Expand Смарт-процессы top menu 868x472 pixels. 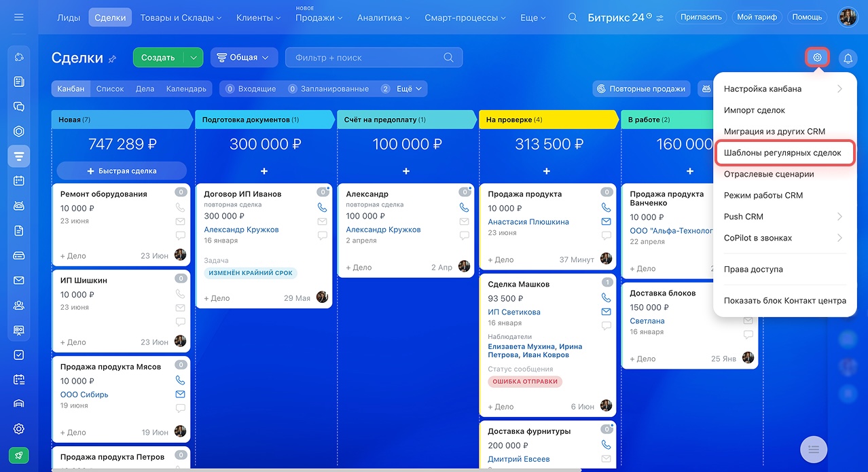tap(465, 18)
